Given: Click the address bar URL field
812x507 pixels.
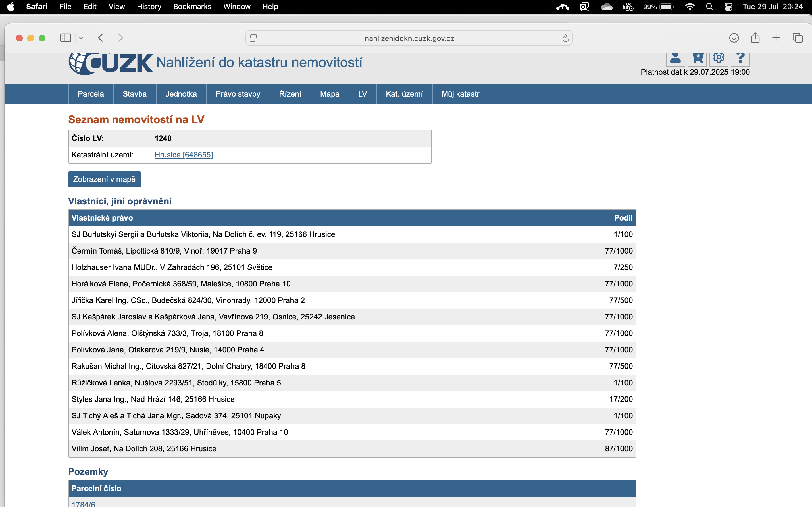Looking at the screenshot, I should click(x=409, y=38).
